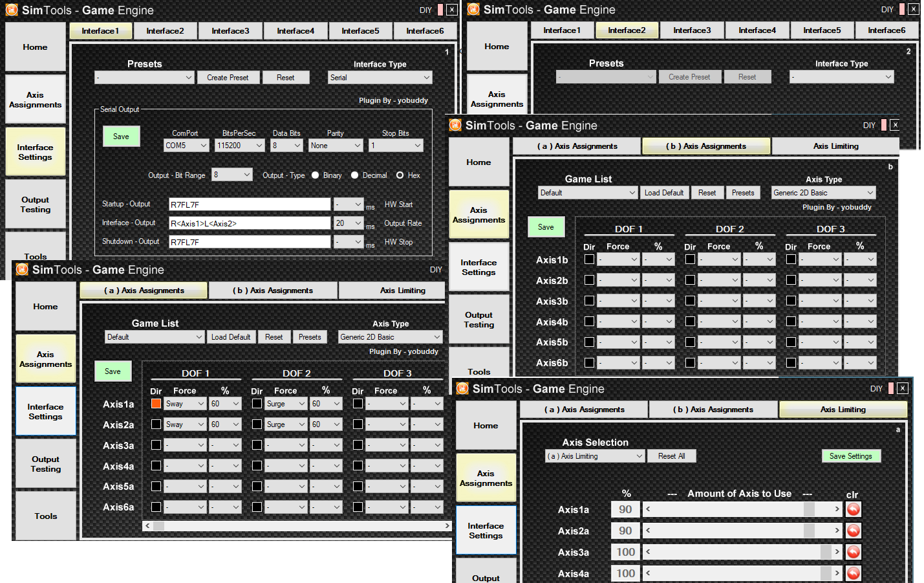The image size is (924, 583).
Task: Click Save button in Serial Output group
Action: point(122,137)
